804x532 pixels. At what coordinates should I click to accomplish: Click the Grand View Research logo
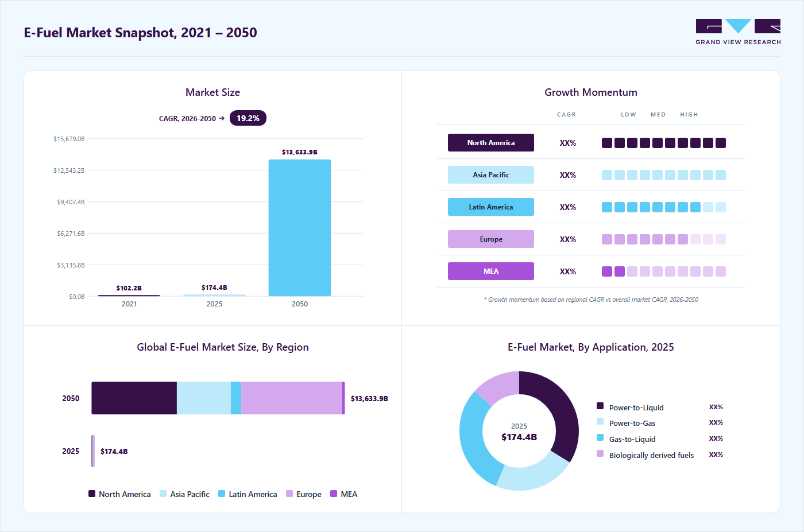pos(738,32)
